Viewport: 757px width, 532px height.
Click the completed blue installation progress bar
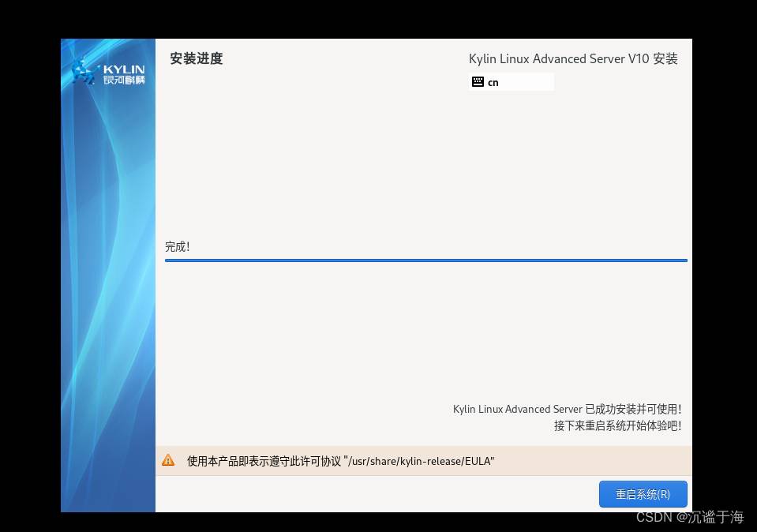(425, 260)
